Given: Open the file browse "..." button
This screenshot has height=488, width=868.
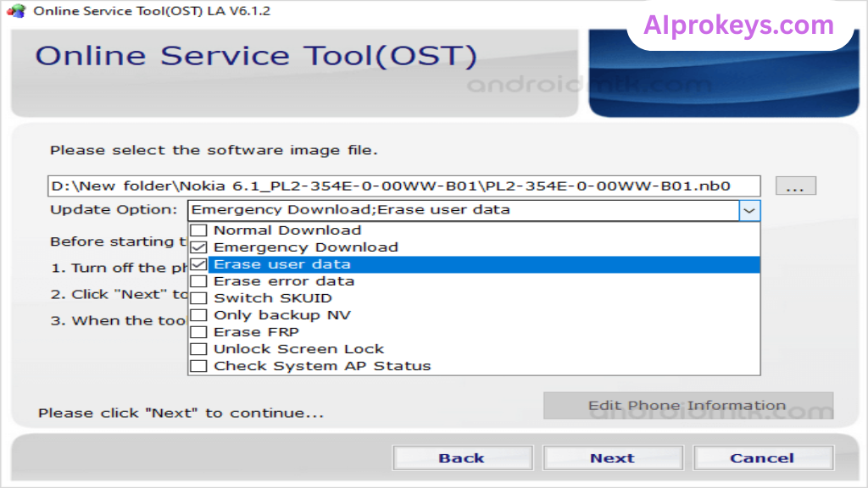Looking at the screenshot, I should tap(795, 186).
